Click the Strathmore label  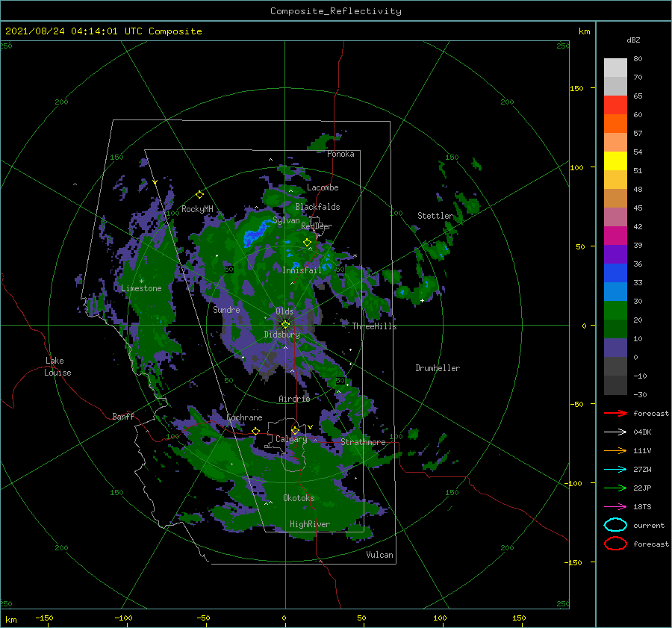click(363, 442)
